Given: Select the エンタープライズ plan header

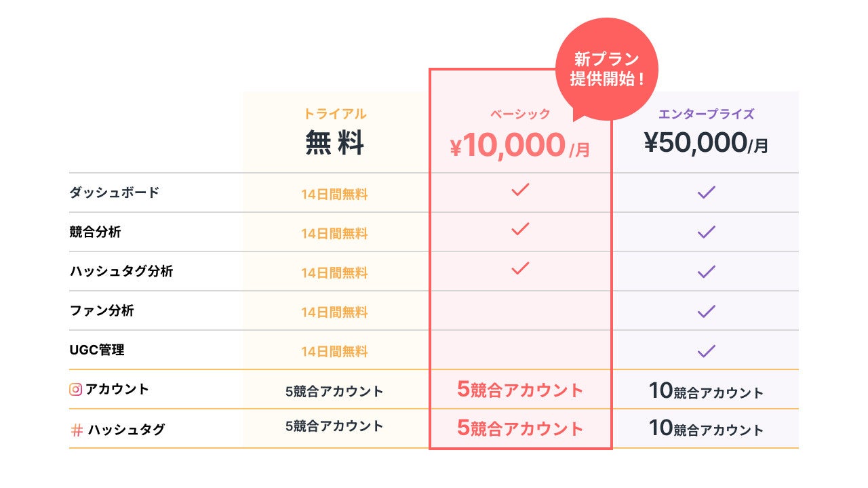Looking at the screenshot, I should point(706,114).
